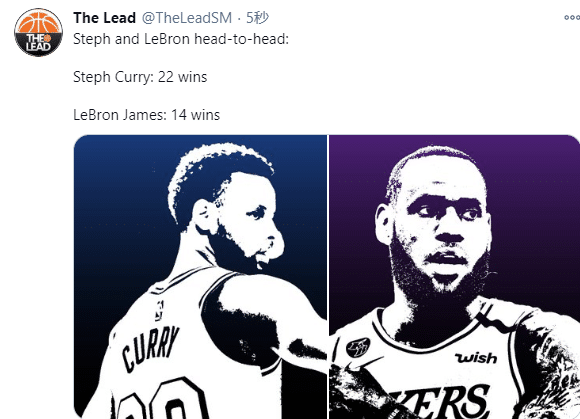Image resolution: width=580 pixels, height=419 pixels.
Task: Click the wish sponsor logo on jersey
Action: pos(475,358)
